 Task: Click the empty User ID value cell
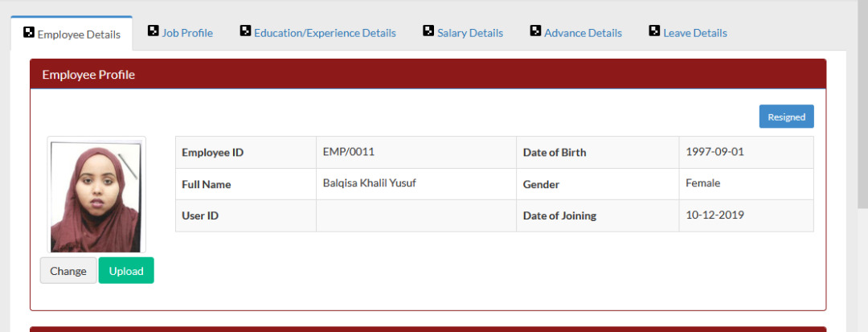[x=416, y=215]
